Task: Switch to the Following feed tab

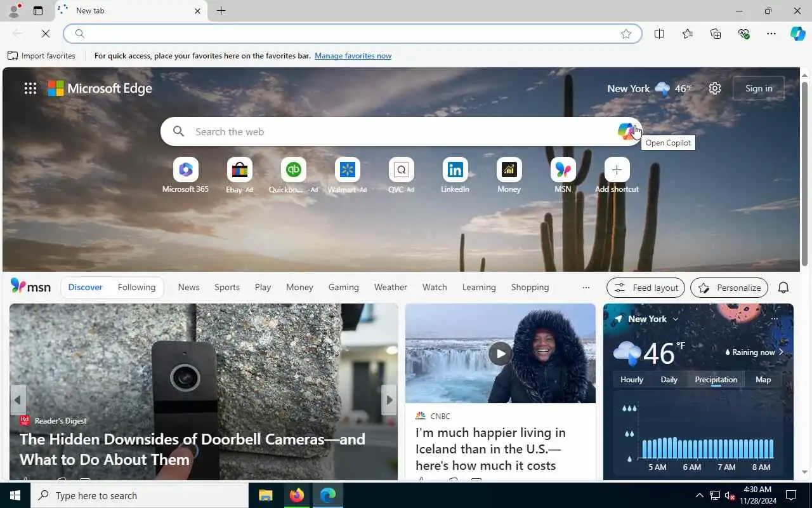Action: coord(136,287)
